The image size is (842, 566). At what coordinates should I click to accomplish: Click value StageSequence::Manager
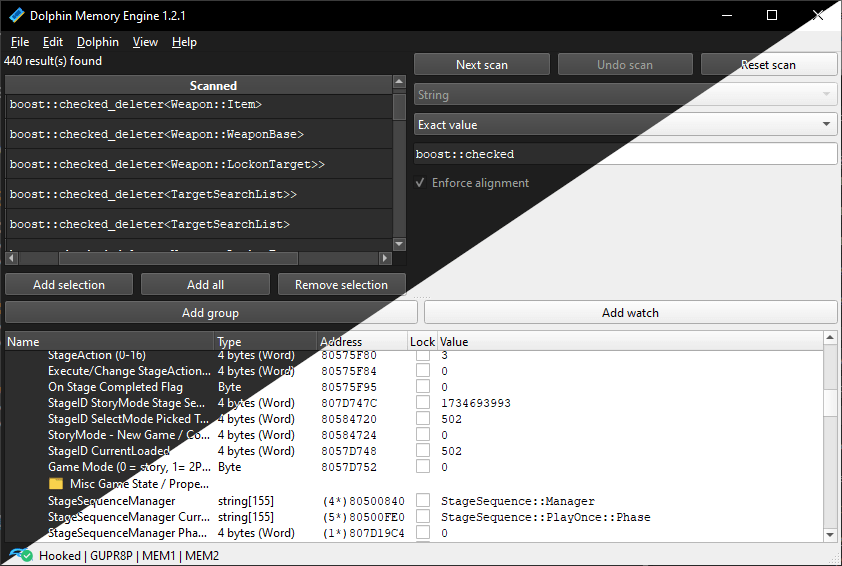(x=518, y=500)
